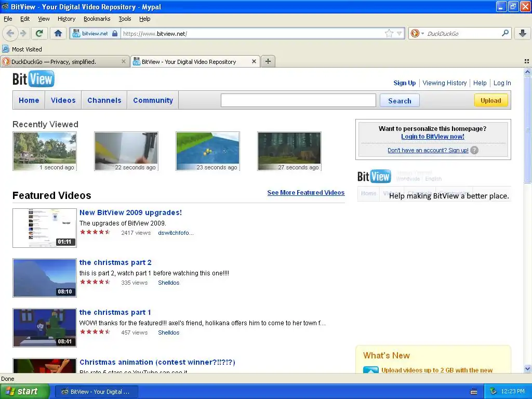Open thumbnail viewed 1 second ago
Screen dimensions: 532x399
pyautogui.click(x=45, y=151)
